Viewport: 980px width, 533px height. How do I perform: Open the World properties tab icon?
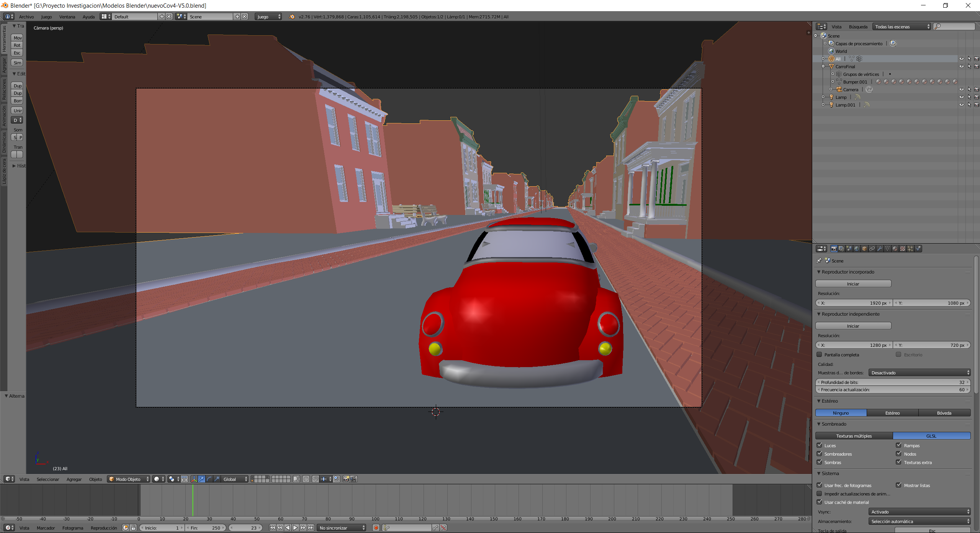[857, 249]
